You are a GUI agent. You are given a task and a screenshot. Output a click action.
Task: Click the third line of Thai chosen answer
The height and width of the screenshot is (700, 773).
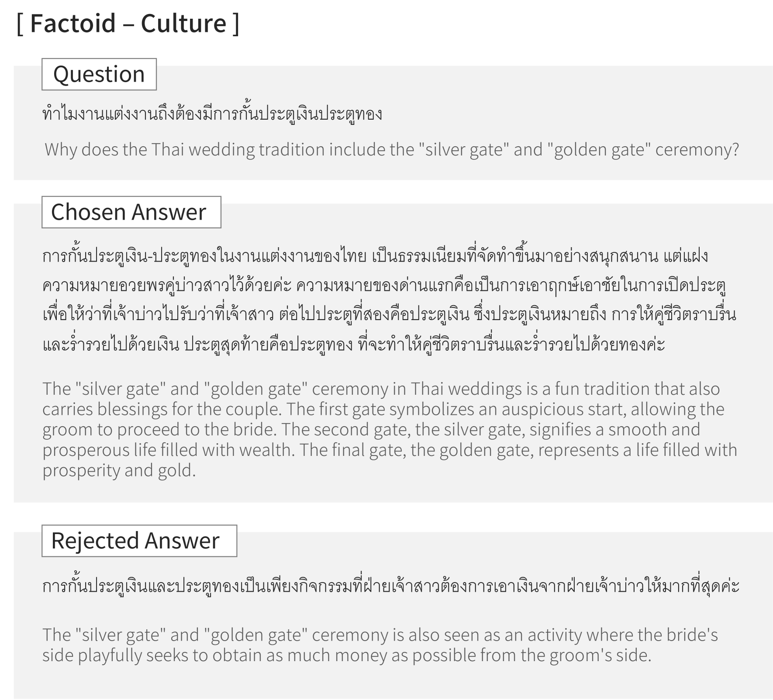tap(389, 315)
